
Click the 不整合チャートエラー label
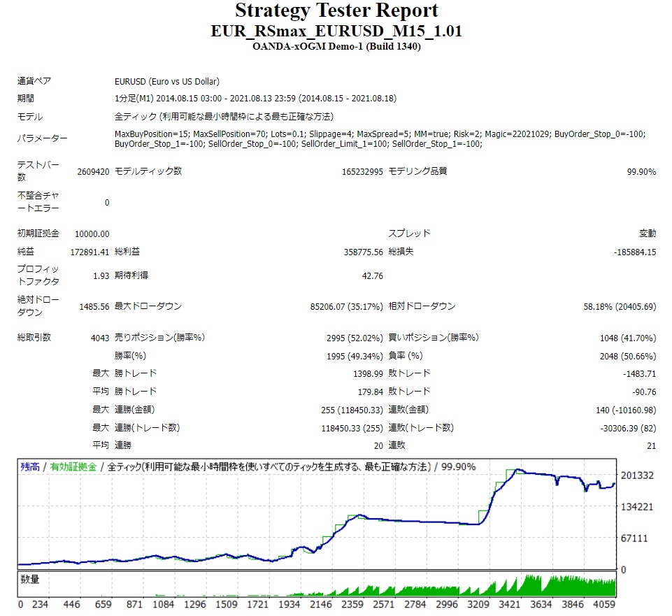point(38,202)
